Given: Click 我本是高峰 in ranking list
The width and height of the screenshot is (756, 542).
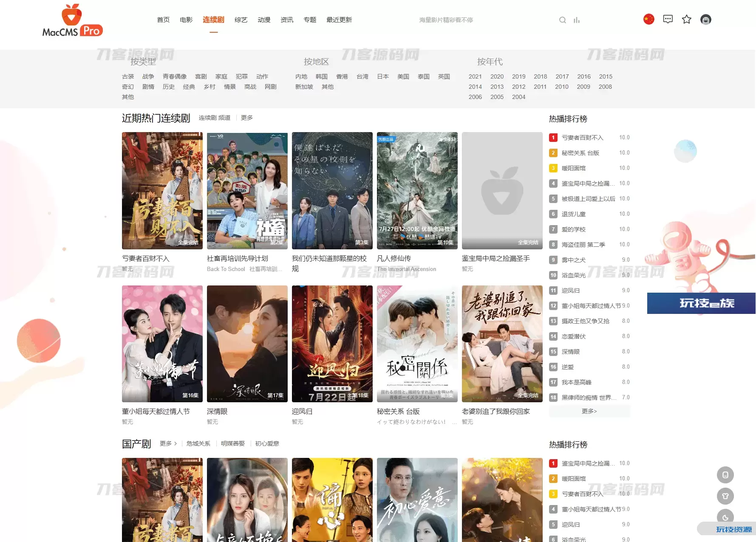Looking at the screenshot, I should click(577, 382).
